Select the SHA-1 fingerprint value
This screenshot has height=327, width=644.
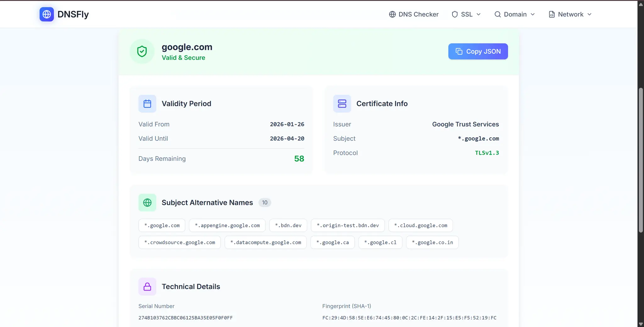point(409,318)
